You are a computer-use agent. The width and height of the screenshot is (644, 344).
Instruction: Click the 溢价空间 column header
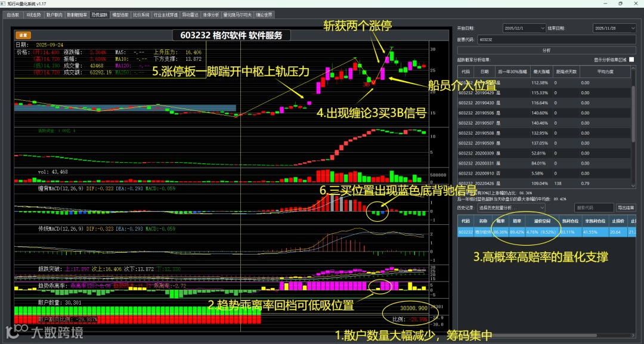coord(541,221)
